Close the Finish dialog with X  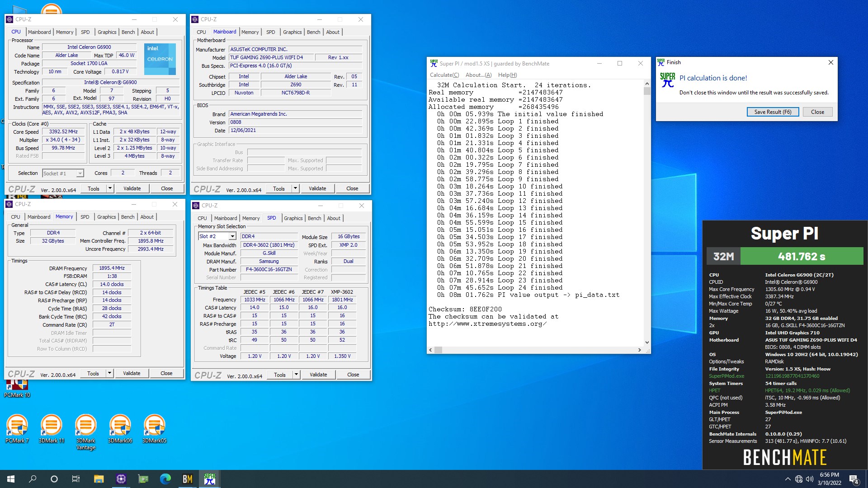click(x=830, y=62)
